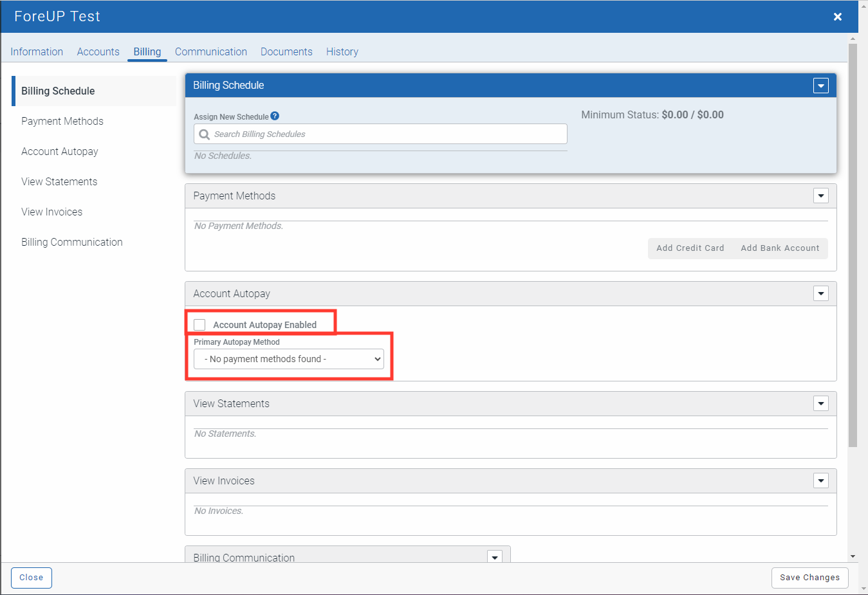Screen dimensions: 868x595
Task: Click the scrollbar up arrow
Action: pos(853,39)
